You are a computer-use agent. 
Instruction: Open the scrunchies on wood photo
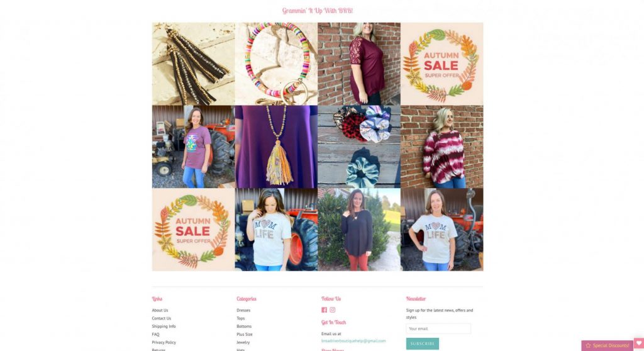[x=359, y=147]
